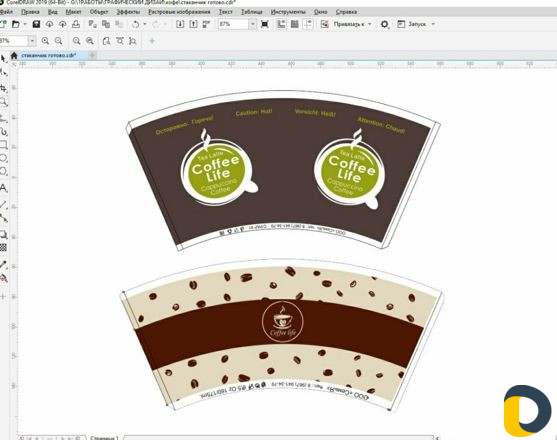Toggle show grid button

(x=294, y=24)
